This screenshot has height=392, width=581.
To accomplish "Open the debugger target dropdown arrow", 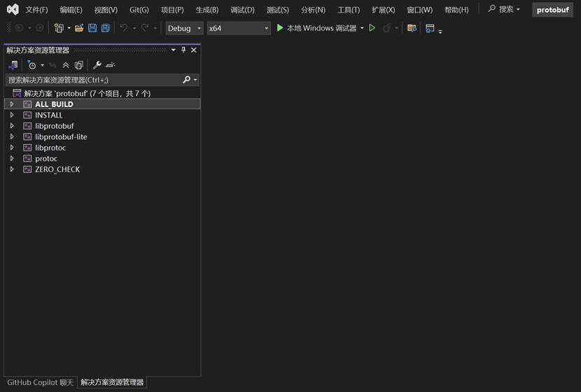I will point(362,28).
